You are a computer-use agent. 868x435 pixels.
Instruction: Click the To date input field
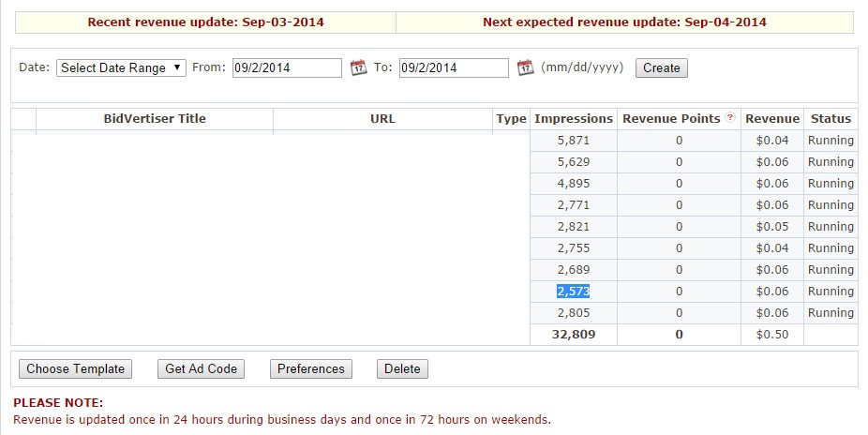pyautogui.click(x=454, y=67)
